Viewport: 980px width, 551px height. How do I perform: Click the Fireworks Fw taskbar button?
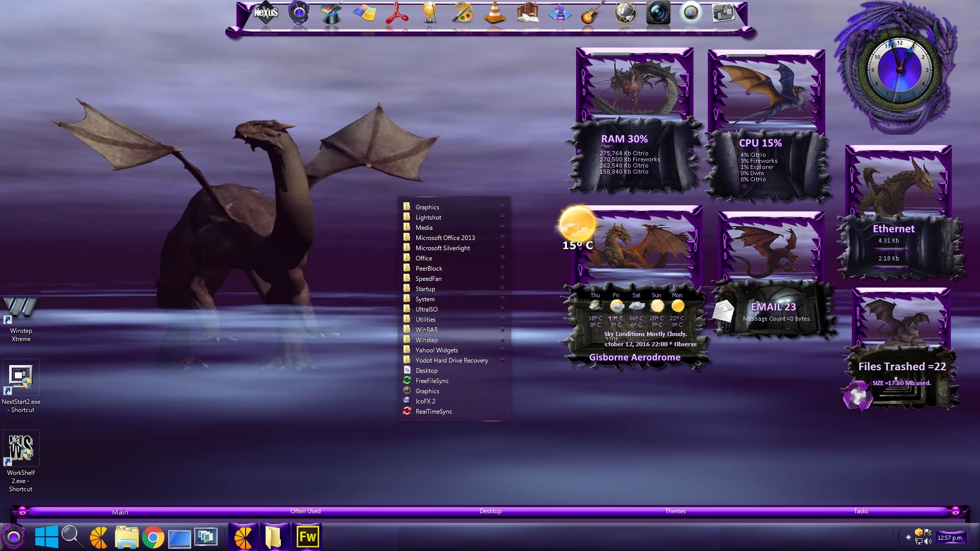307,537
